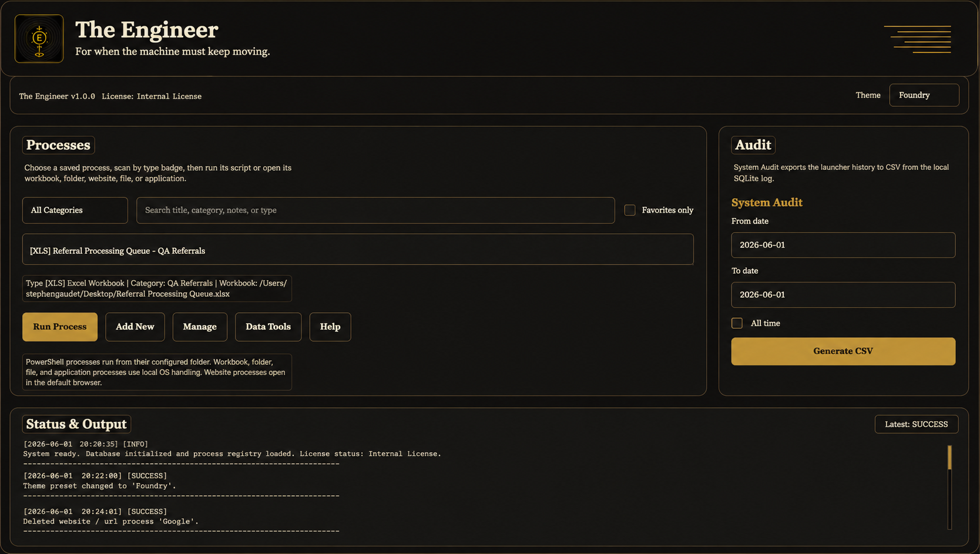980x554 pixels.
Task: Check the All time checkbox
Action: 737,323
